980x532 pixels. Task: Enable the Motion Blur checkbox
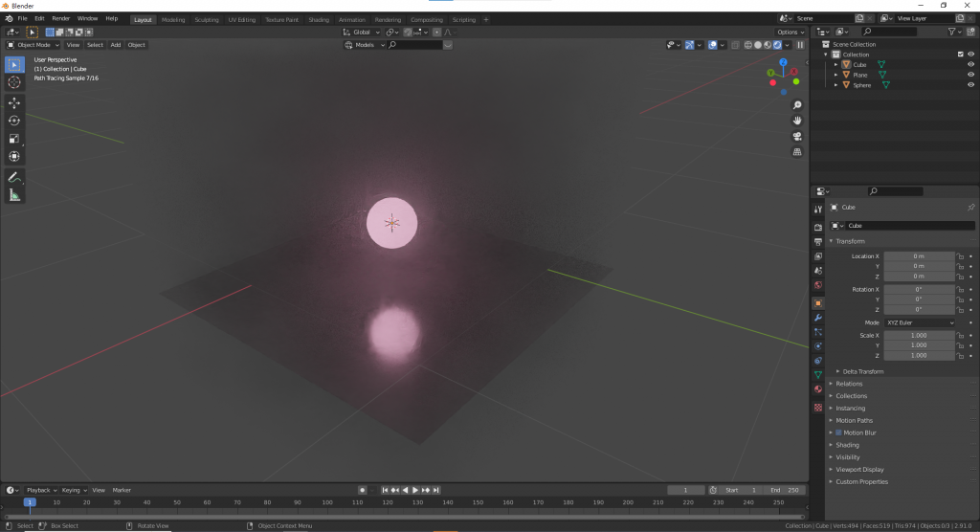838,432
